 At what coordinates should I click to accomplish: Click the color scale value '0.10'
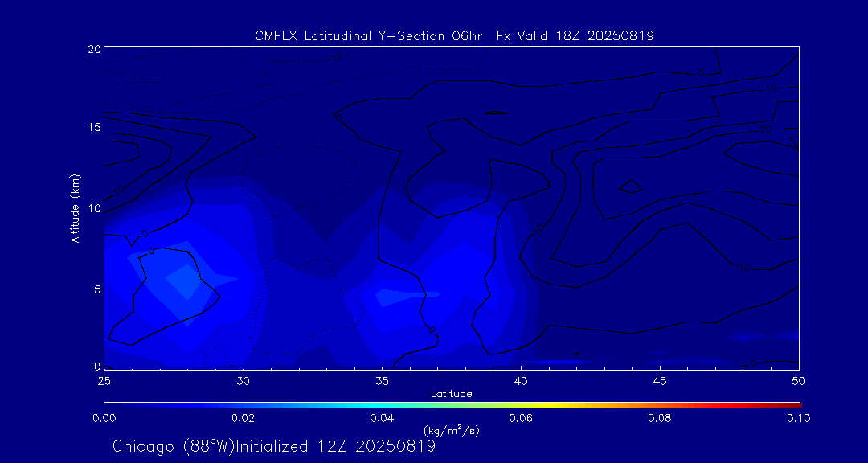[x=798, y=418]
